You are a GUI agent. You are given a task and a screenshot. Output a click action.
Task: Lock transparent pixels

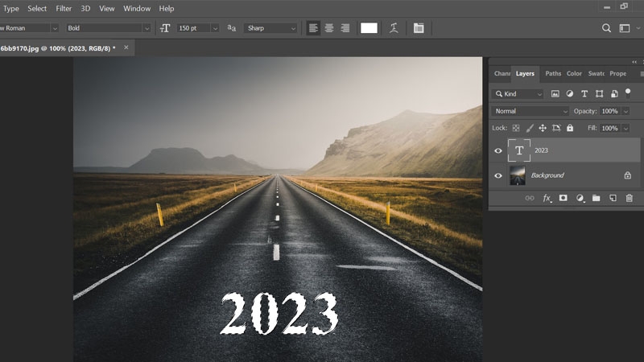(516, 128)
